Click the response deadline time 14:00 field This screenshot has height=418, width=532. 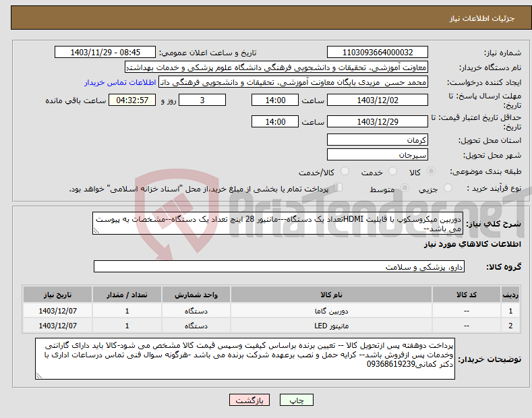275,100
